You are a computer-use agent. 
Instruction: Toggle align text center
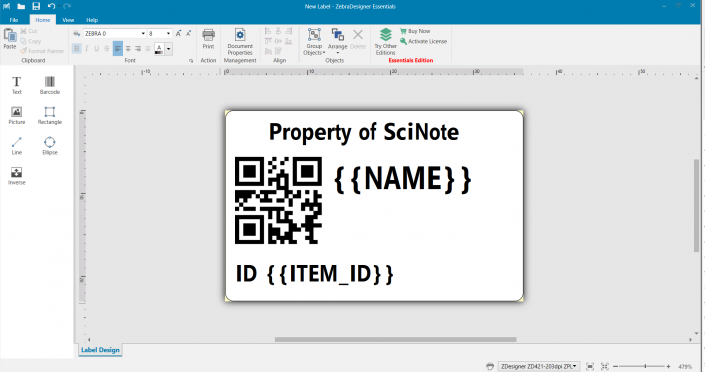pyautogui.click(x=128, y=49)
